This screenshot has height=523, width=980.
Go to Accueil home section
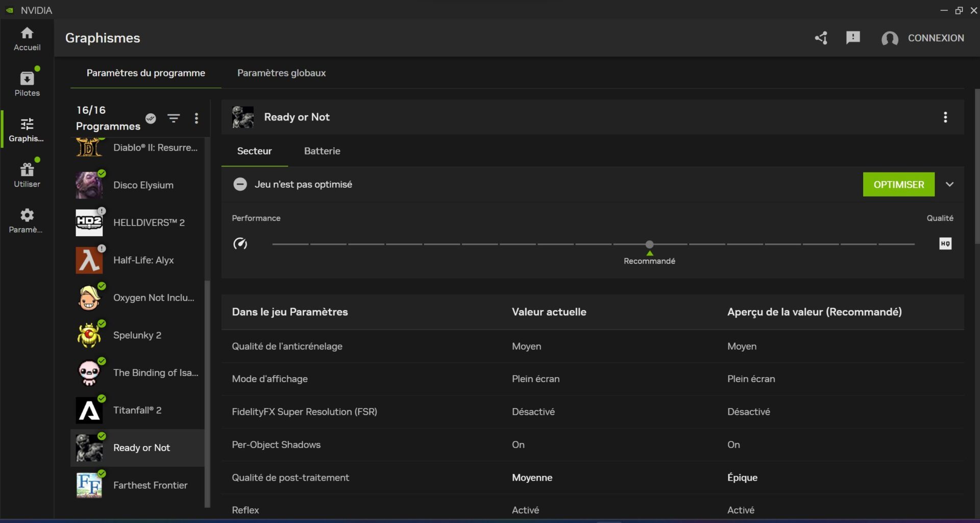pyautogui.click(x=27, y=39)
